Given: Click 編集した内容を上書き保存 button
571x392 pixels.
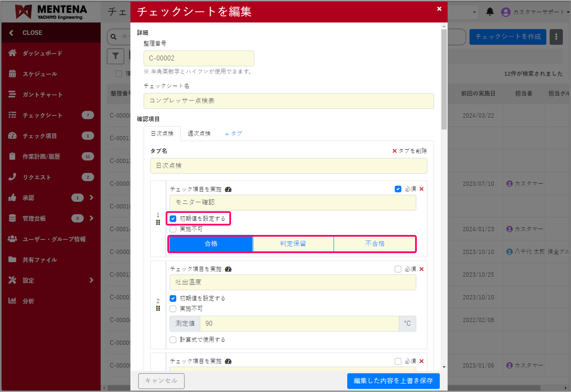Looking at the screenshot, I should 393,381.
